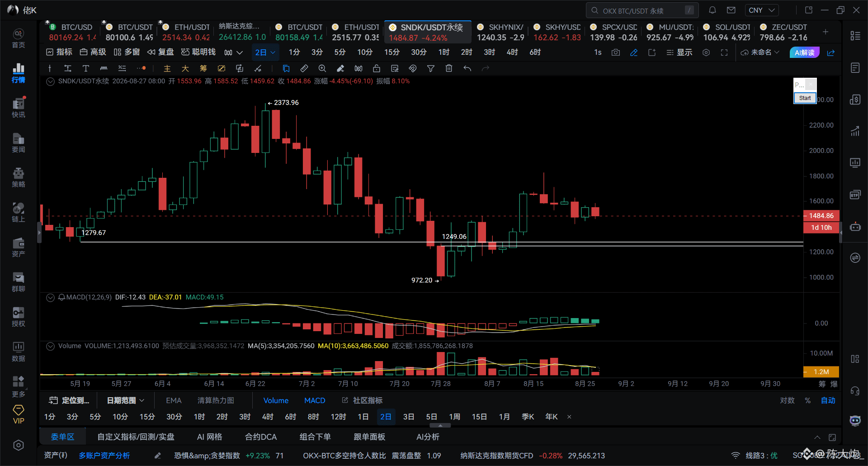Image resolution: width=868 pixels, height=466 pixels.
Task: Open the 日期范围 date range dropdown
Action: [x=125, y=400]
